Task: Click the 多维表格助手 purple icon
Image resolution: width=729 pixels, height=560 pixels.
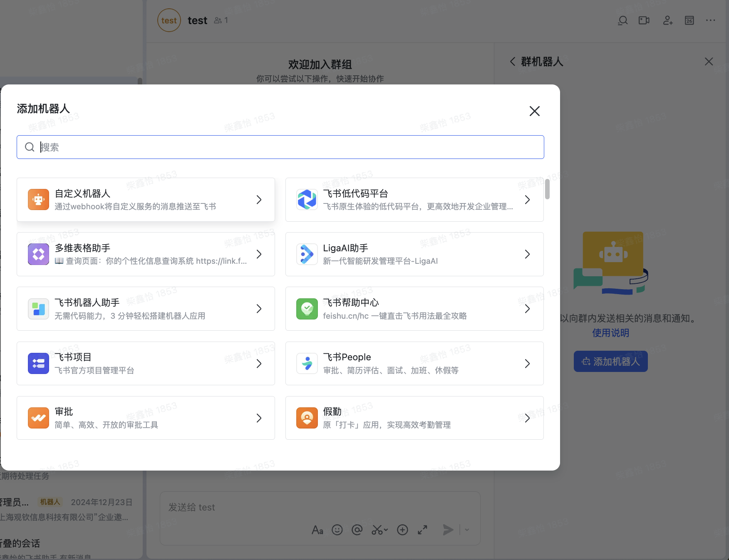Action: click(x=38, y=254)
